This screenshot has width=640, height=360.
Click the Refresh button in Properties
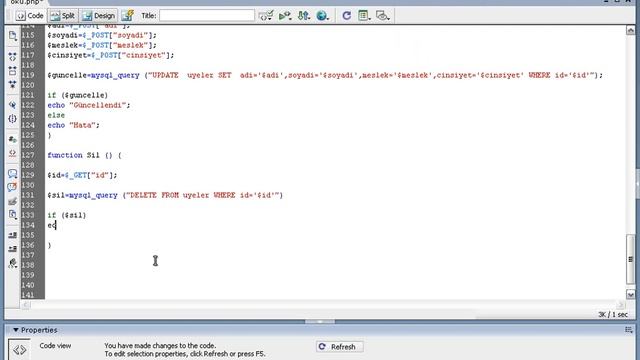[340, 347]
